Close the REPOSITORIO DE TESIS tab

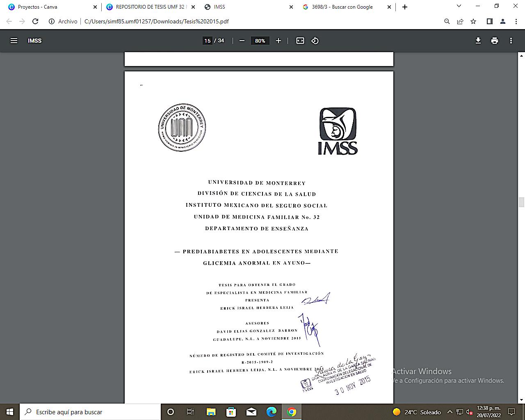(193, 7)
